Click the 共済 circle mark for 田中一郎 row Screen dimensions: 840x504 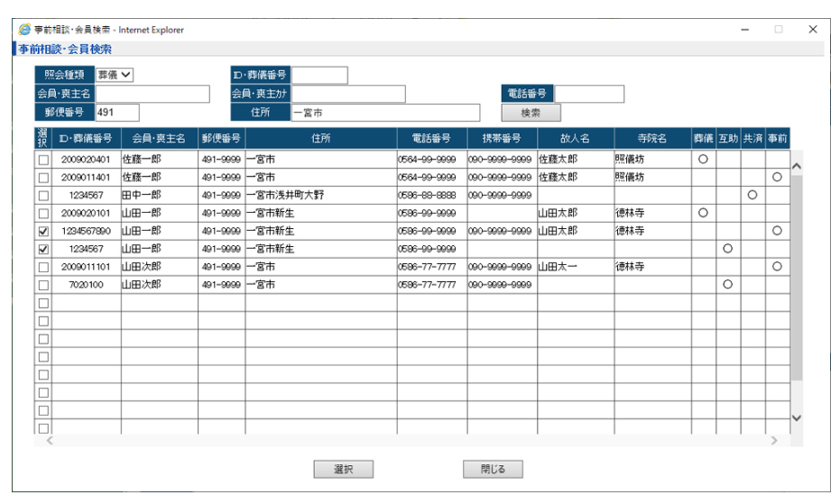(x=752, y=195)
